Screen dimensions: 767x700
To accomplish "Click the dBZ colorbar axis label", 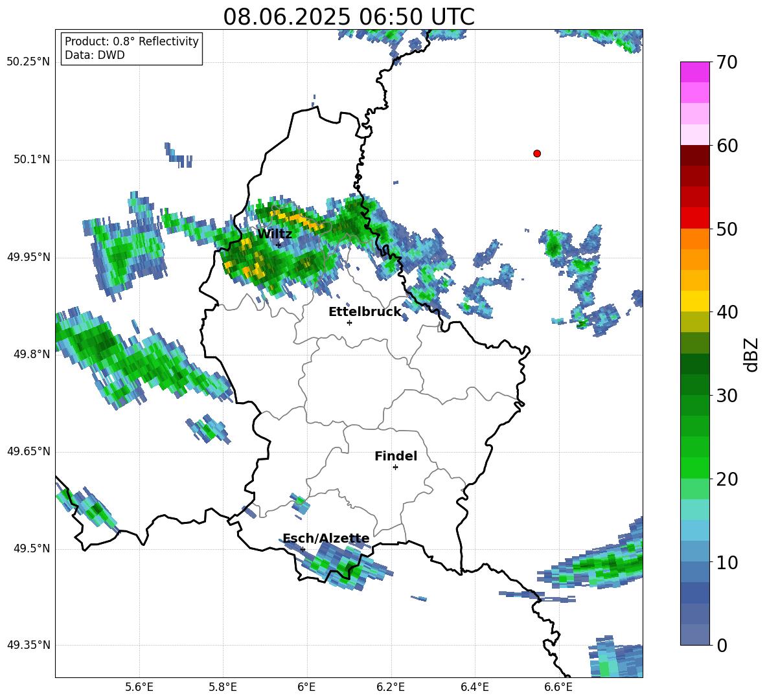I will point(751,354).
